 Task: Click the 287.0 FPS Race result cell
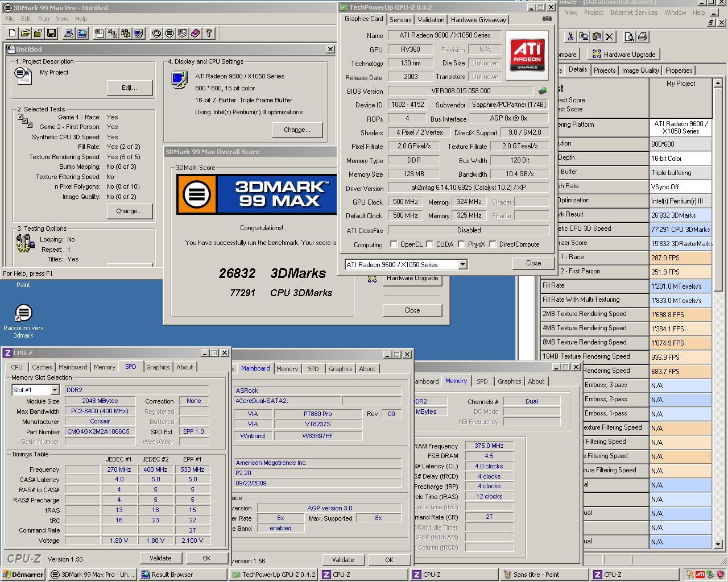(681, 257)
